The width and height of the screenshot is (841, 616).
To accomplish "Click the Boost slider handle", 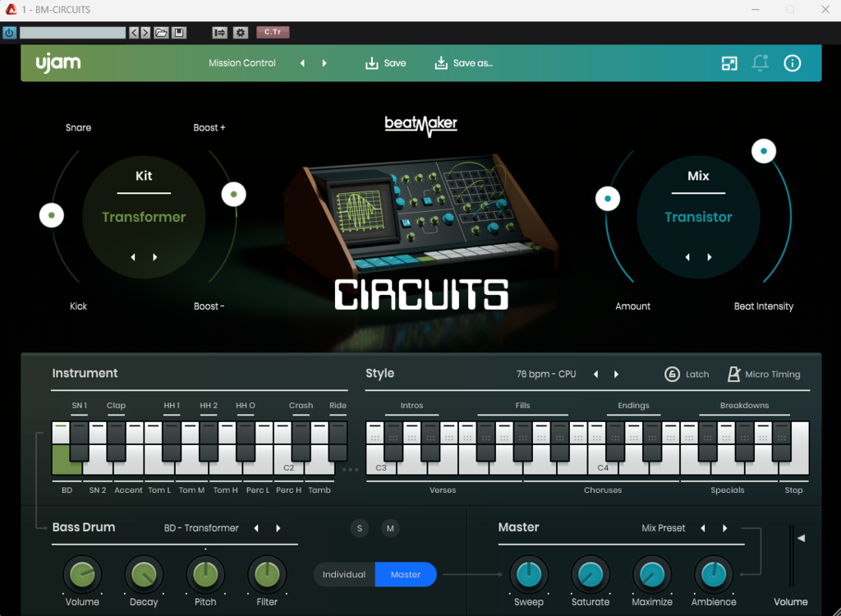I will pyautogui.click(x=234, y=194).
